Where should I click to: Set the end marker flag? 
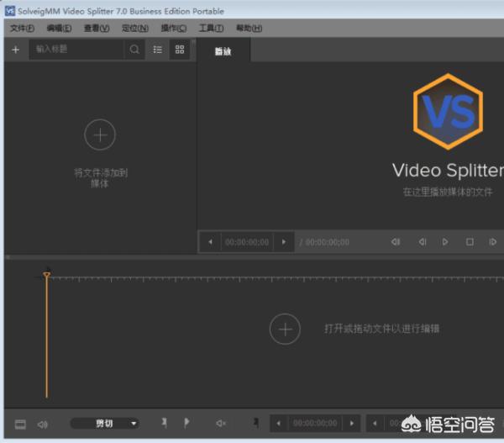tap(186, 423)
